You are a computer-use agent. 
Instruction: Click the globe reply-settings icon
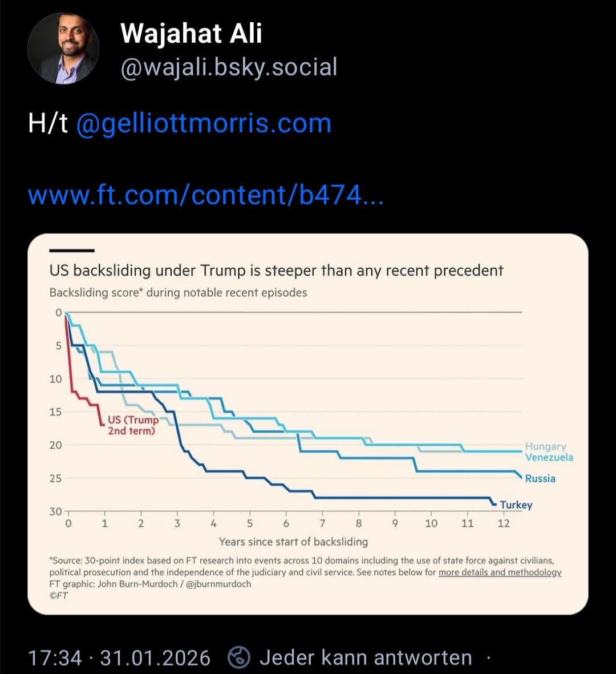[x=239, y=657]
